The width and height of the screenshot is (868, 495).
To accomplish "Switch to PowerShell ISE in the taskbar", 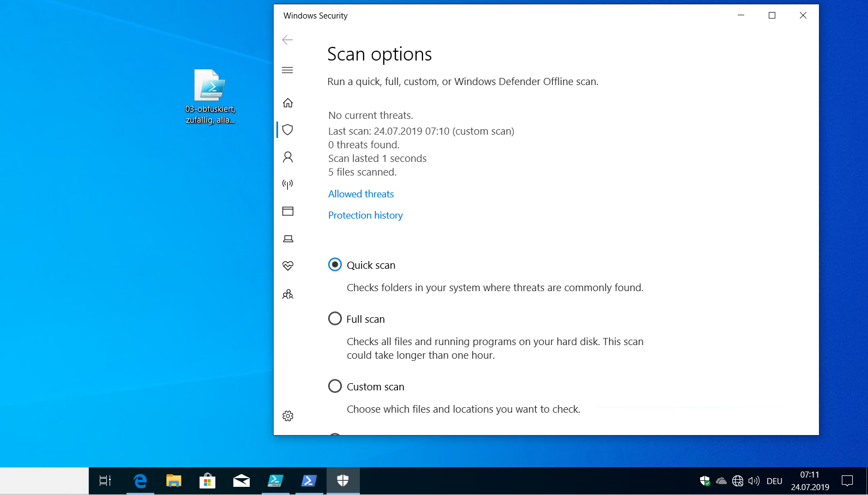I will tap(275, 481).
